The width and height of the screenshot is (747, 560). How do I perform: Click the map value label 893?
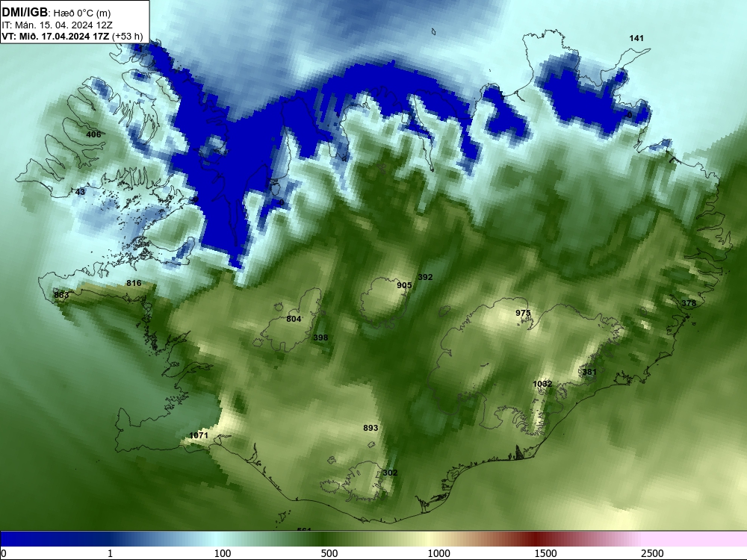click(371, 428)
